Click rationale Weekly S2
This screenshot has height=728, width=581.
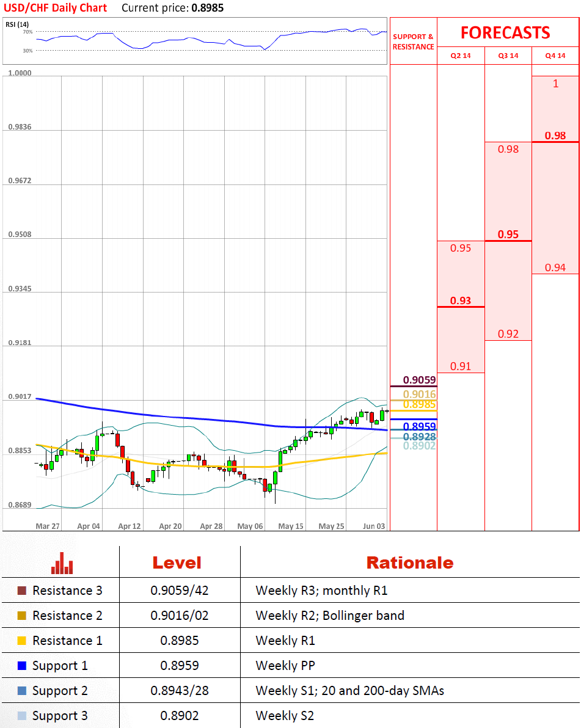[x=285, y=716]
